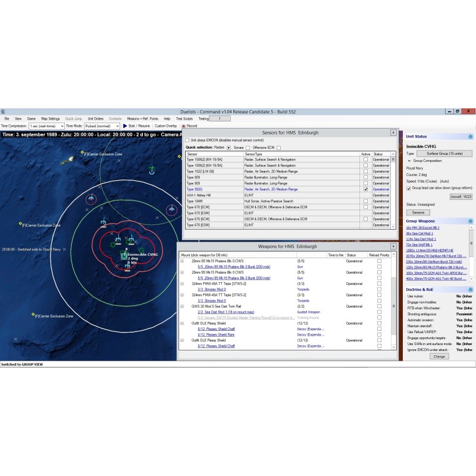Click the Start / Resume play icon
Viewport: 476px width, 476px height.
(125, 126)
